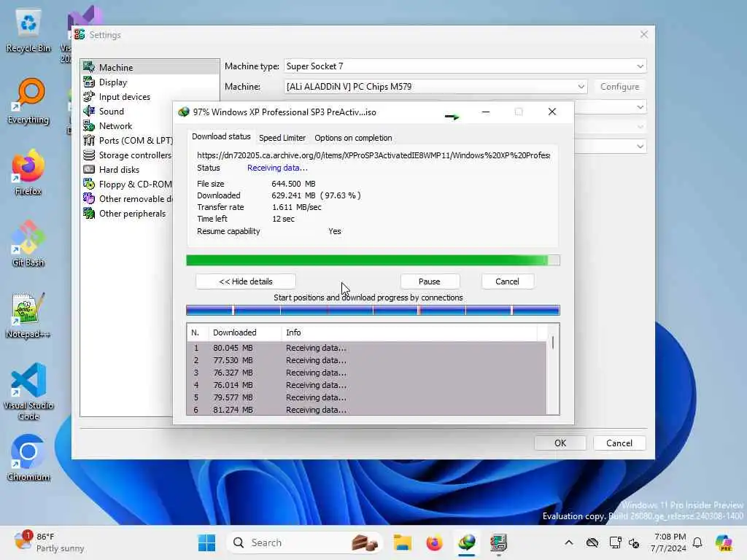Select connection row 6 with 81.274 MB
Image resolution: width=747 pixels, height=560 pixels.
[x=366, y=410]
